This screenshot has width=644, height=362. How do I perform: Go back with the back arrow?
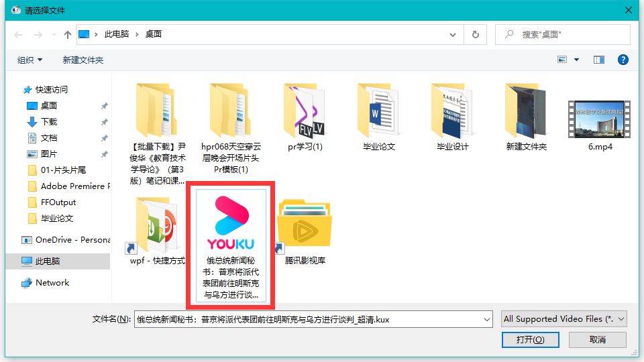click(x=18, y=35)
